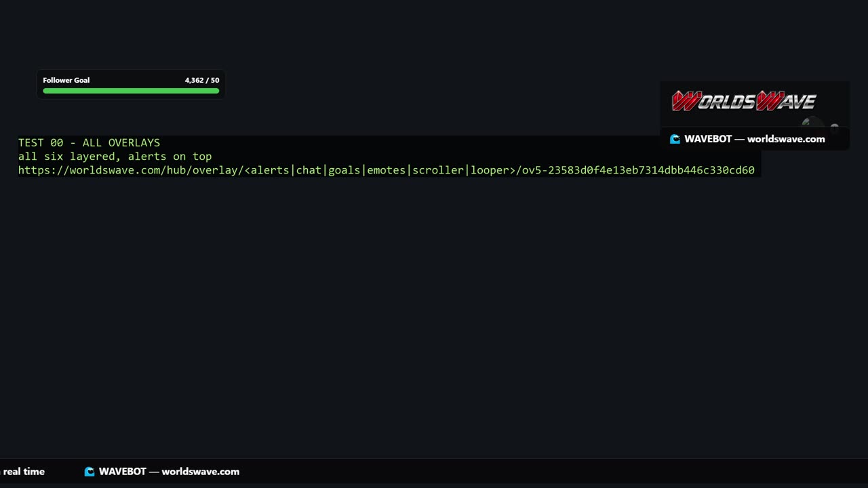This screenshot has width=868, height=488.
Task: Click the 'alerts' segment in the URL
Action: [270, 170]
